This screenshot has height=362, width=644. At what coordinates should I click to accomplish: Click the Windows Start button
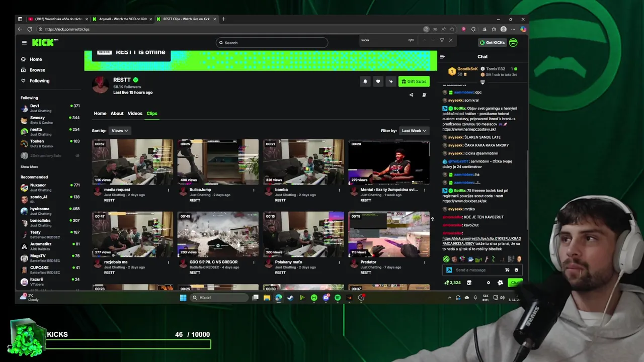point(183,298)
